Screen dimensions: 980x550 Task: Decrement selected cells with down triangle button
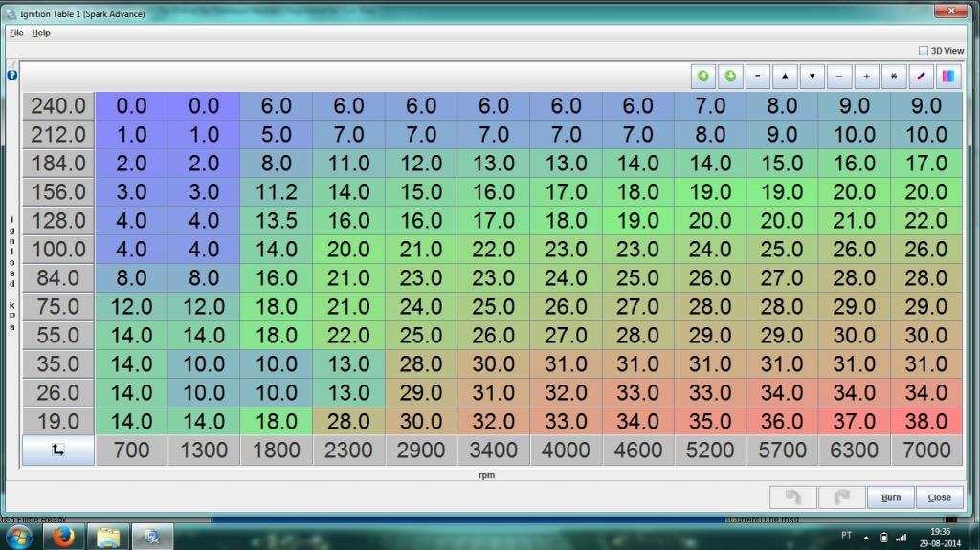[812, 77]
